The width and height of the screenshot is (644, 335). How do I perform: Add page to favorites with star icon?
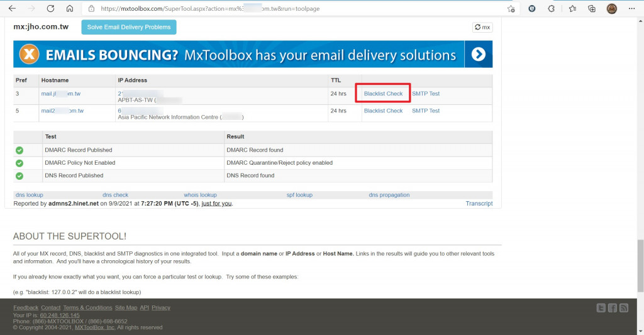511,9
